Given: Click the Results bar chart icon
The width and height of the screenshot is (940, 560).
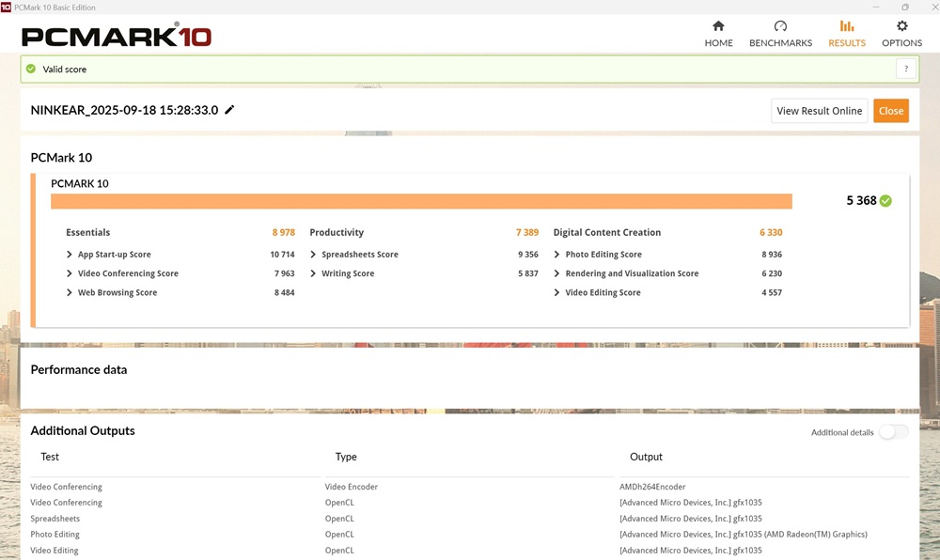Looking at the screenshot, I should [846, 26].
